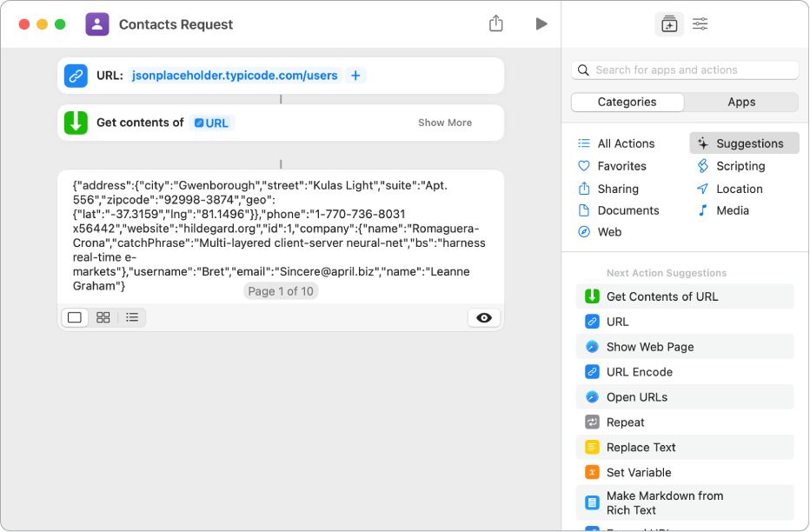Open the Media category

[x=733, y=209]
